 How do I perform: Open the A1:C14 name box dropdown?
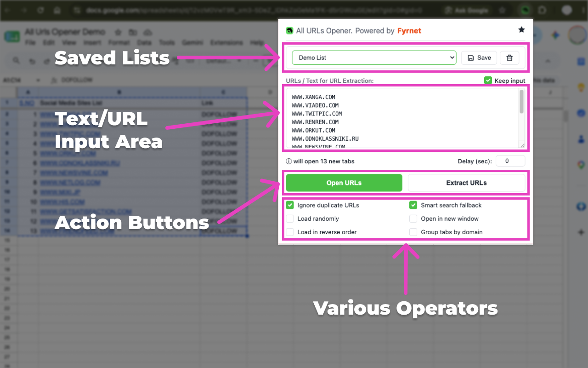coord(38,80)
